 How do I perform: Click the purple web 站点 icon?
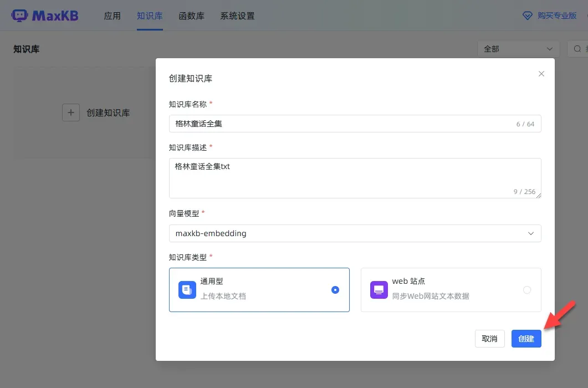coord(379,290)
